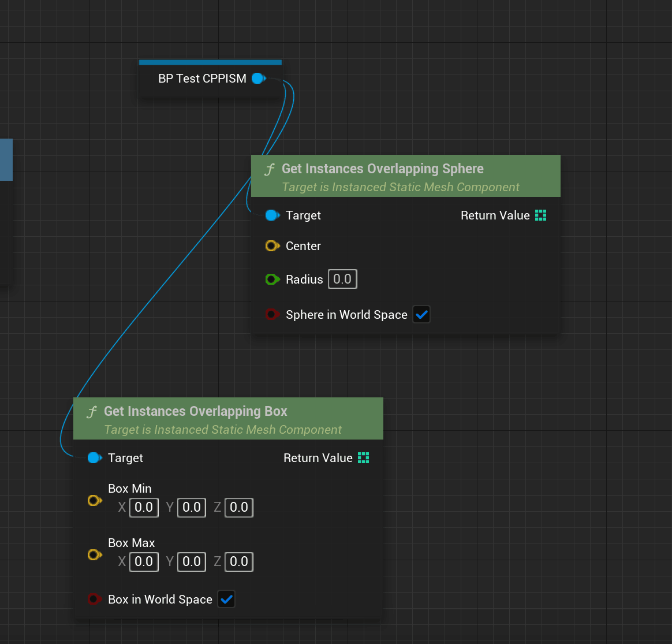Click the Target pin on Get Instances Overlapping Box
672x644 pixels.
(94, 457)
